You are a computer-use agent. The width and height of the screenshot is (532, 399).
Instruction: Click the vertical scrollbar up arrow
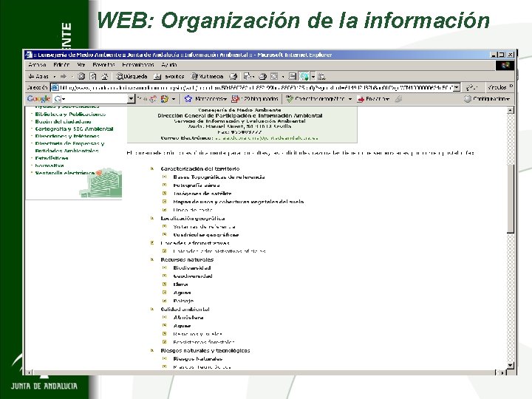tap(511, 110)
